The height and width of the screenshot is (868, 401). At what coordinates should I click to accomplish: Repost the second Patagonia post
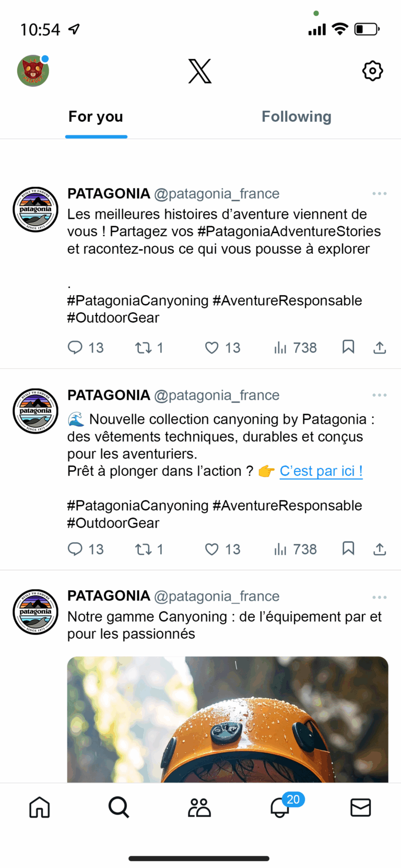[x=143, y=549]
